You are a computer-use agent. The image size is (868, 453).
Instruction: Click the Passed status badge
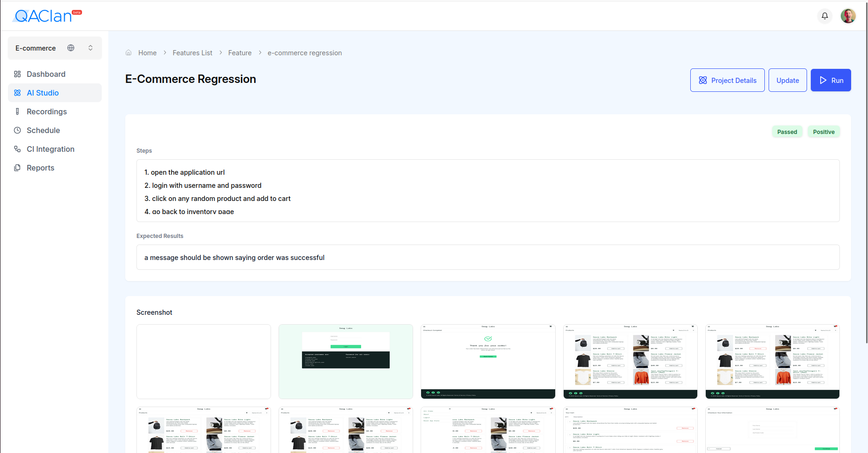[x=787, y=132]
